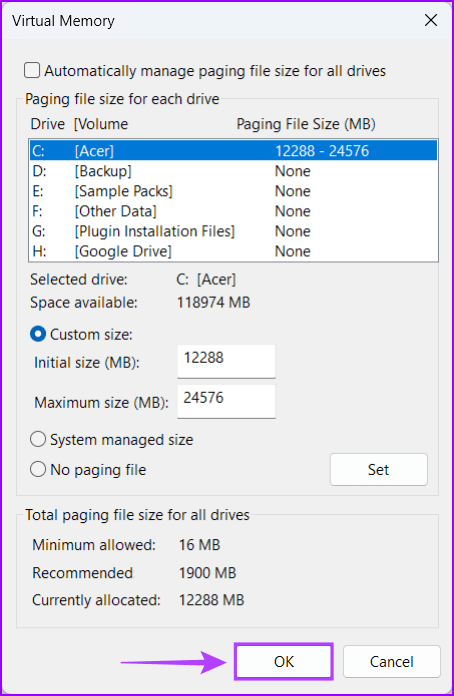Click the Initial size (MB) field
The image size is (454, 696).
click(x=226, y=361)
